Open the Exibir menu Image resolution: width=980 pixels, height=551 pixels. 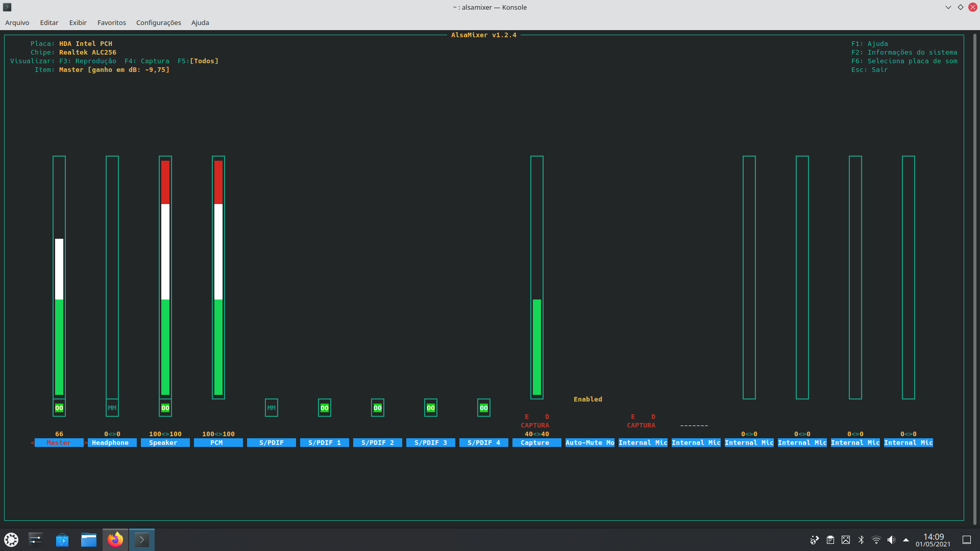78,22
